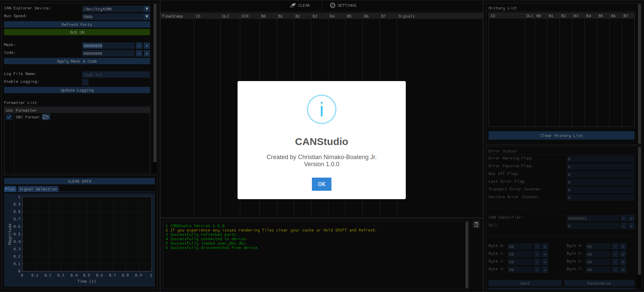Screen dimensions: 644x292
Task: Click the clipboard icon beside the log console
Action: pyautogui.click(x=476, y=224)
